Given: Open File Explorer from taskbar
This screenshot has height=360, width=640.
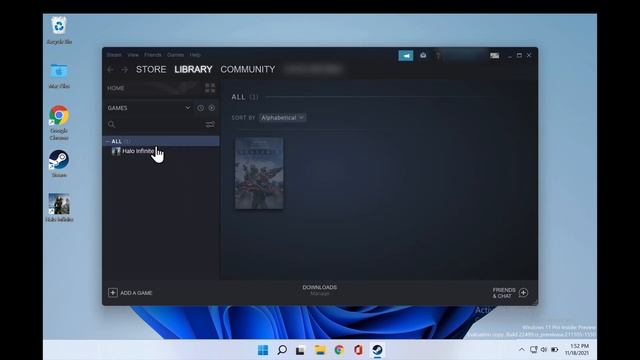Looking at the screenshot, I should click(x=320, y=350).
